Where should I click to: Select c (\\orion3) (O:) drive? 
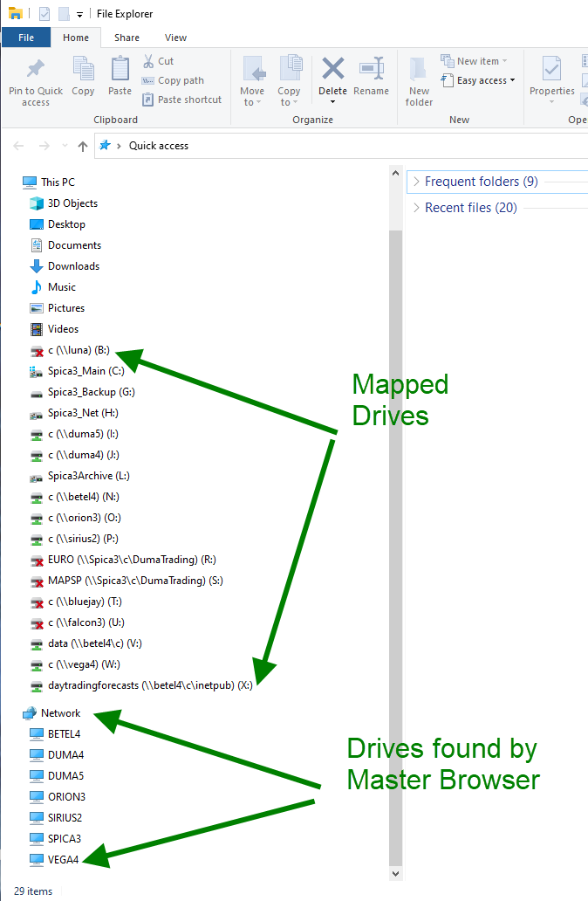pyautogui.click(x=76, y=519)
